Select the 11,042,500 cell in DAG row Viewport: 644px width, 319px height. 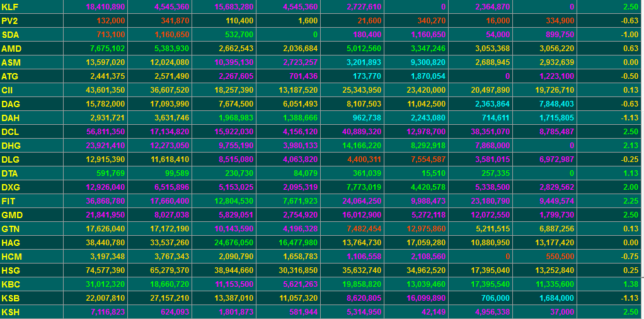[427, 105]
